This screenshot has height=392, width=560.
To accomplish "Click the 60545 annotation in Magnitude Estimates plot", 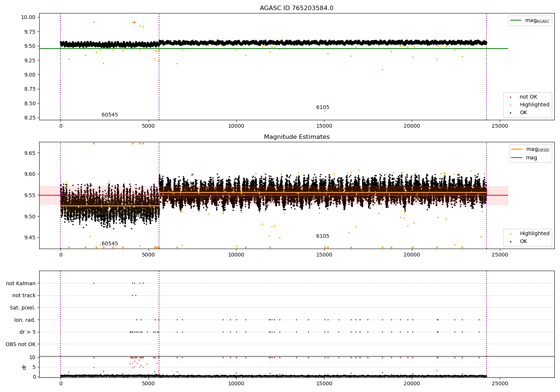I will 110,244.
